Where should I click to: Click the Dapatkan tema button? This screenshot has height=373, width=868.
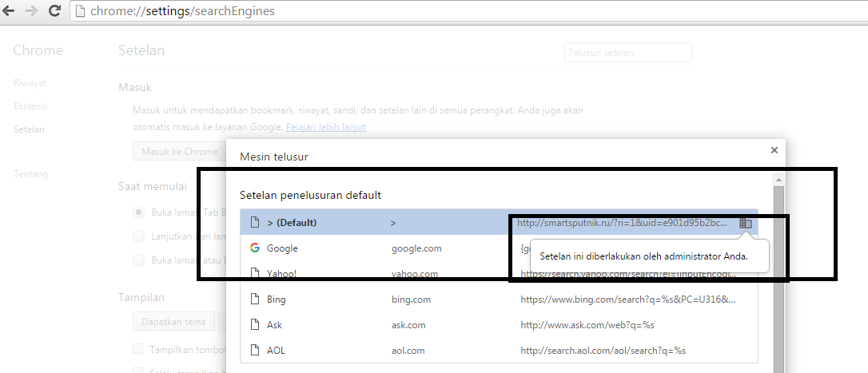click(173, 322)
